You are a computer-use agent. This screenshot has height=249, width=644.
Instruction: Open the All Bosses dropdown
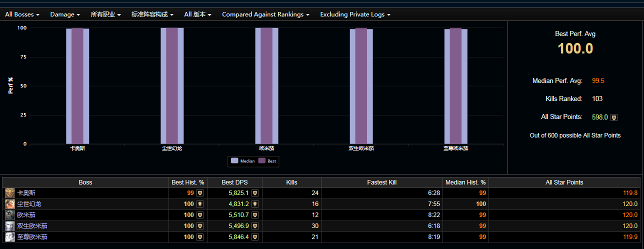(x=22, y=14)
